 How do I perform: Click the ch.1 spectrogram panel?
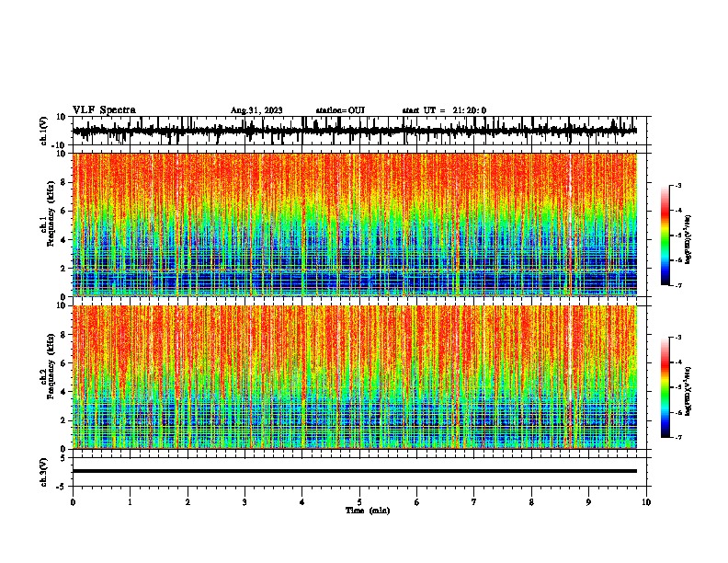pos(354,224)
